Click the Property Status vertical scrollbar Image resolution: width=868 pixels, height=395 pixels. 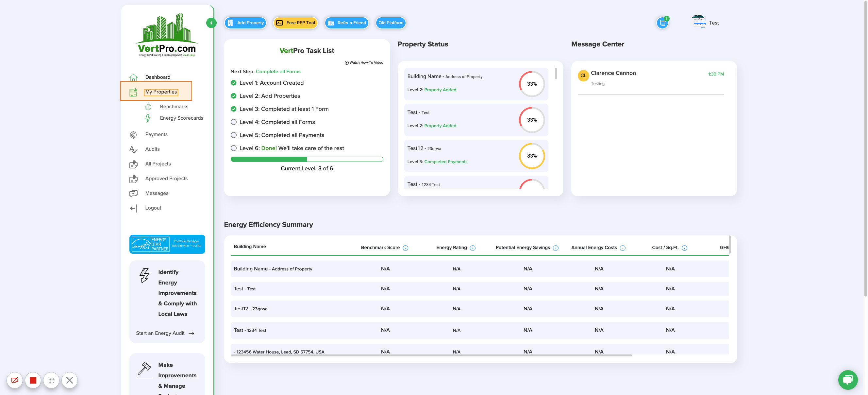[x=556, y=74]
